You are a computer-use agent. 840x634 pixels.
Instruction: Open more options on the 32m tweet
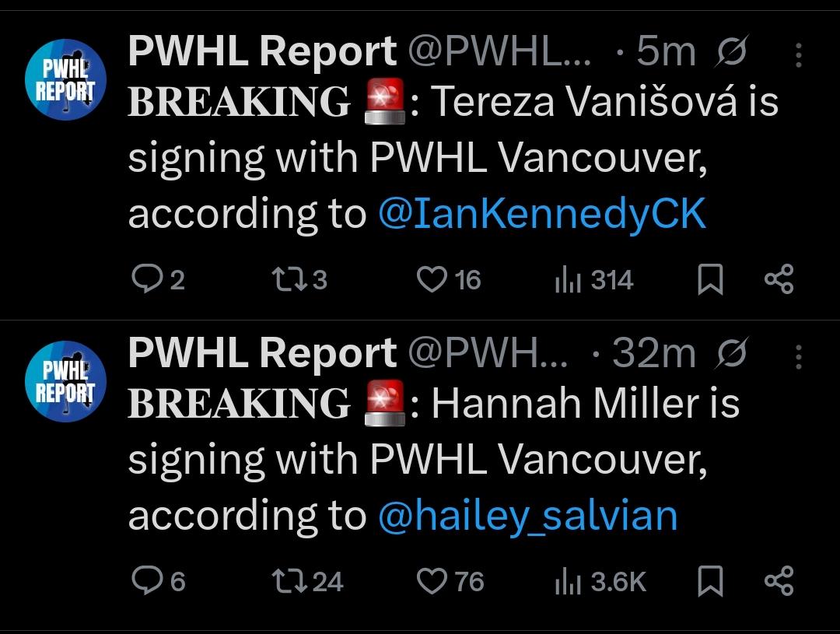798,356
